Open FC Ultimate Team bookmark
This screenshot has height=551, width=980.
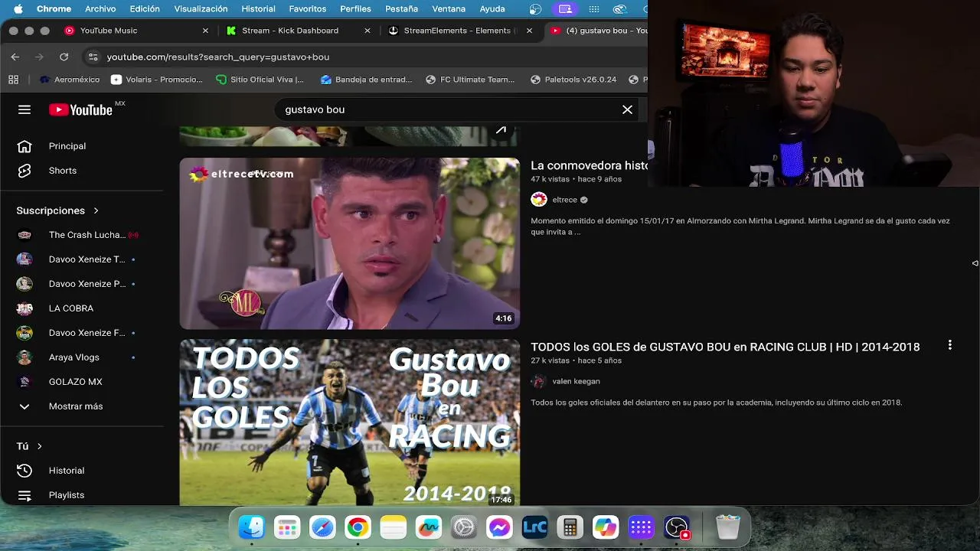470,80
